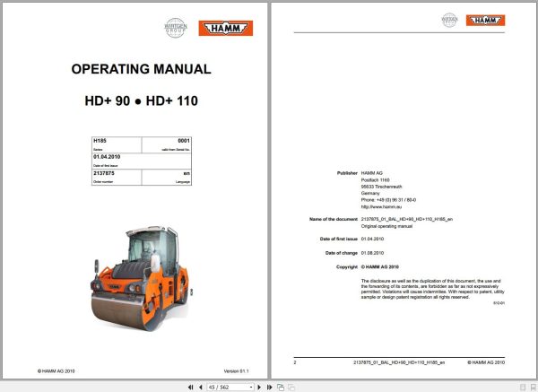Viewport: 538px width, 392px height.
Task: Click 'Germany' in the publisher address
Action: 370,193
